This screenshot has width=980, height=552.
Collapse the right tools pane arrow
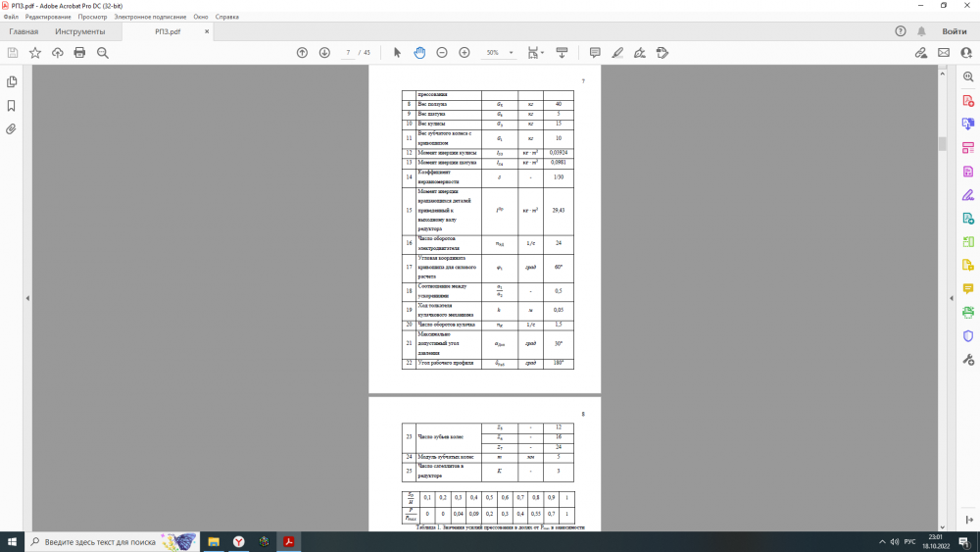point(952,298)
